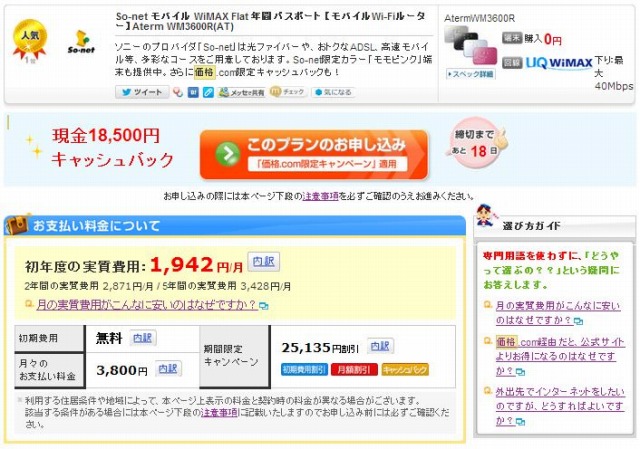
Task: Click the orange このプランのお申し込み button
Action: pyautogui.click(x=314, y=155)
